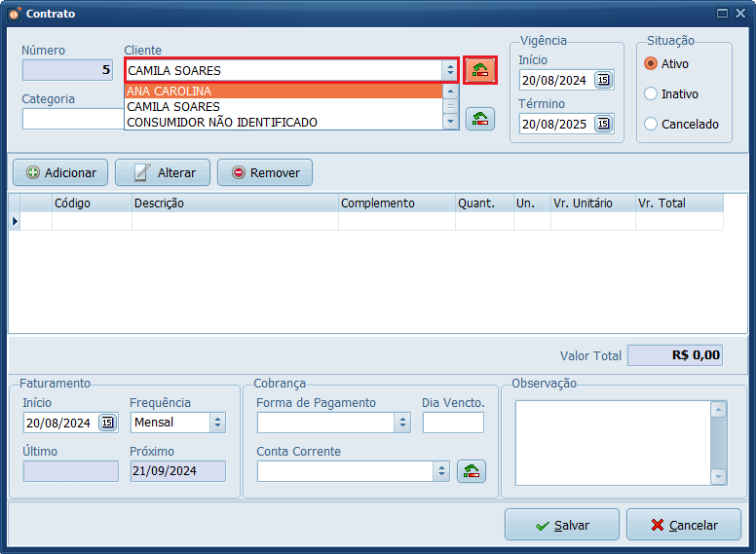Image resolution: width=756 pixels, height=554 pixels.
Task: Select the first grid row indicator arrow
Action: pos(15,221)
